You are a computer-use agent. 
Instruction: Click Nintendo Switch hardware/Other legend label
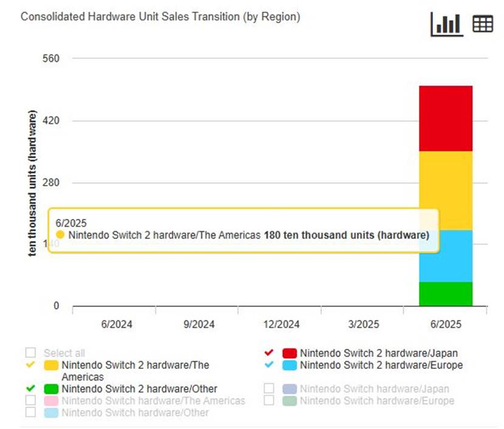click(135, 413)
